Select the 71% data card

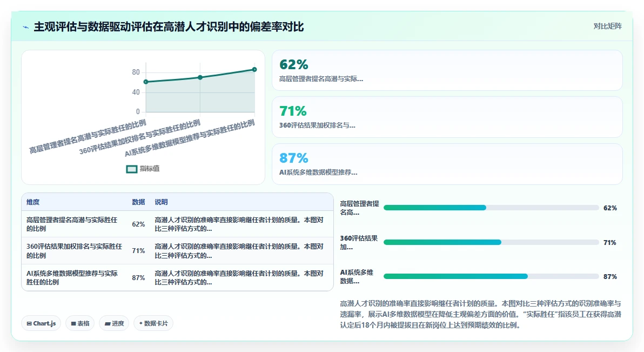tap(447, 117)
